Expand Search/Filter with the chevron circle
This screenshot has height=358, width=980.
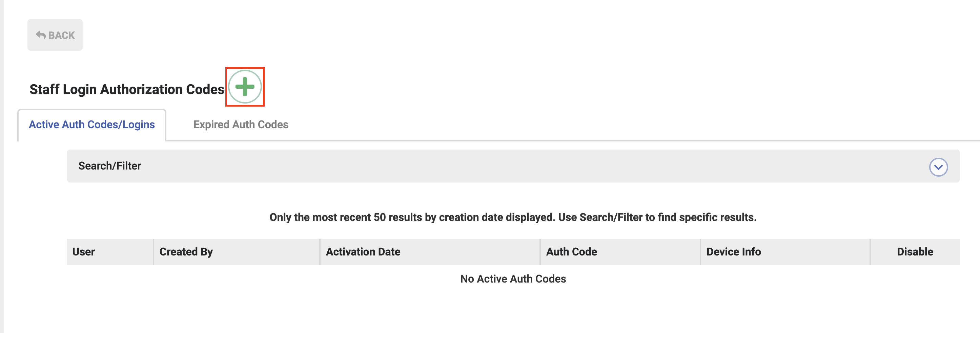(938, 167)
